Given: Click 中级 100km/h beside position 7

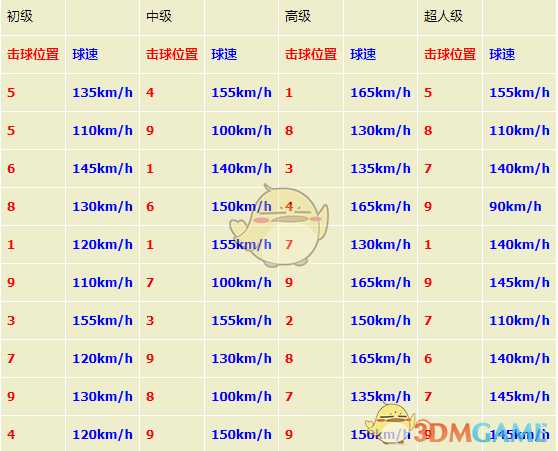Looking at the screenshot, I should 241,283.
